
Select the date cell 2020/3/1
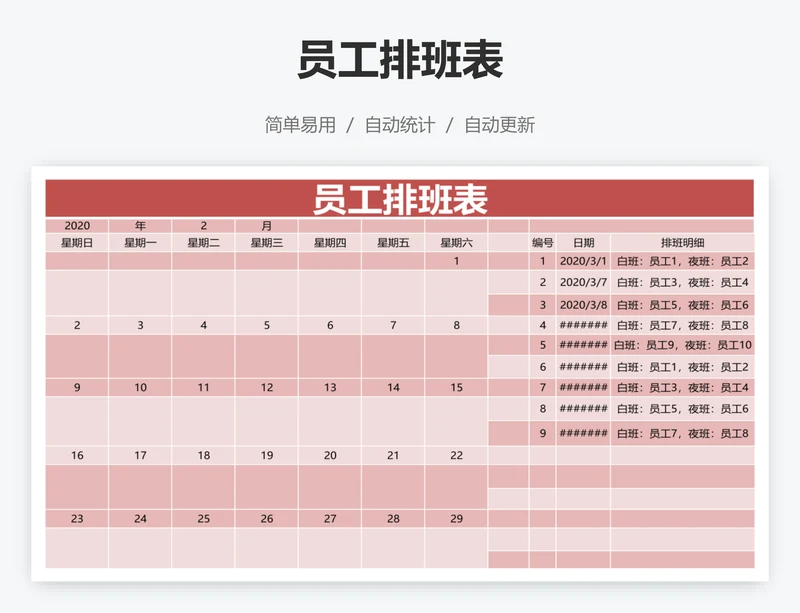click(583, 261)
